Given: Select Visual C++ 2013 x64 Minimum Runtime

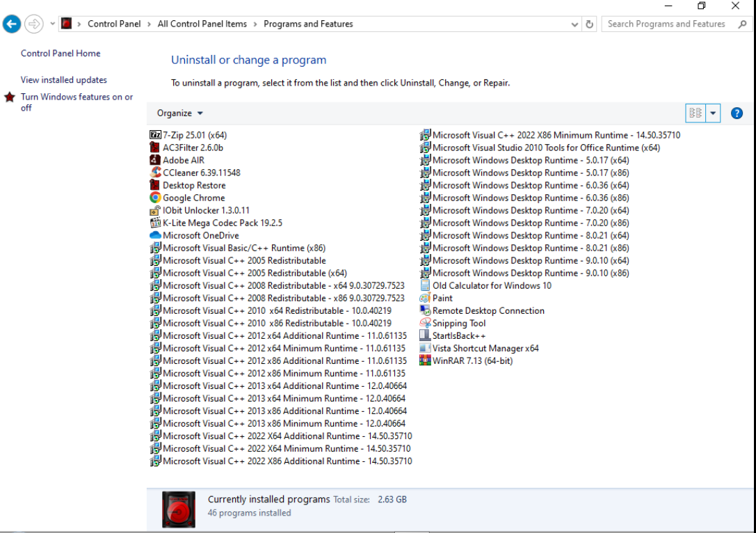Looking at the screenshot, I should tap(284, 399).
